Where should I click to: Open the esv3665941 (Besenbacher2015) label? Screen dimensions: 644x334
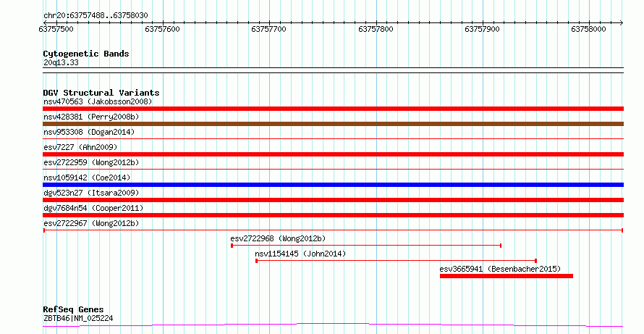500,269
